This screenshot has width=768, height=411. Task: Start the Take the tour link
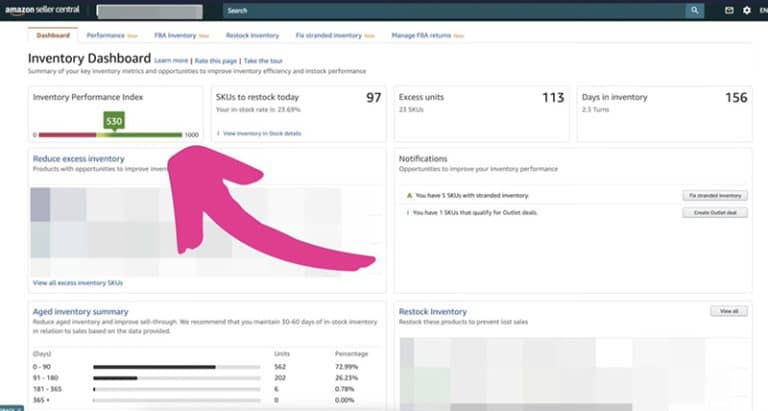[x=263, y=61]
